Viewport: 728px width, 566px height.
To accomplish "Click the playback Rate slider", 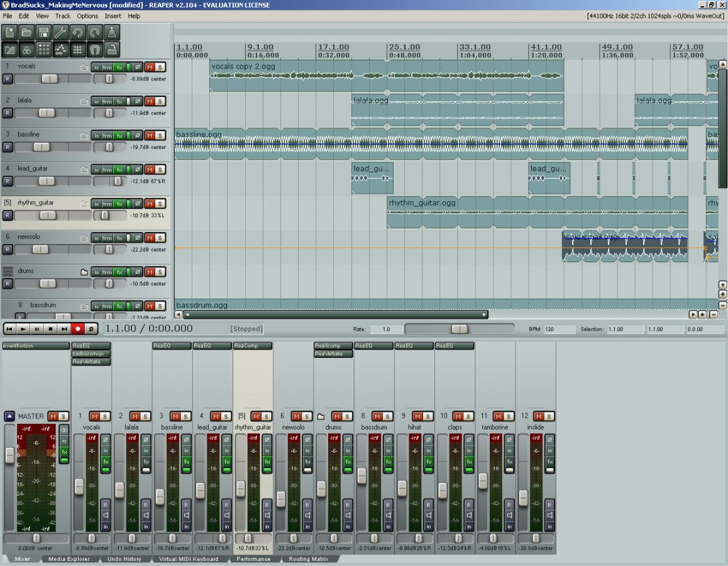I will click(459, 329).
